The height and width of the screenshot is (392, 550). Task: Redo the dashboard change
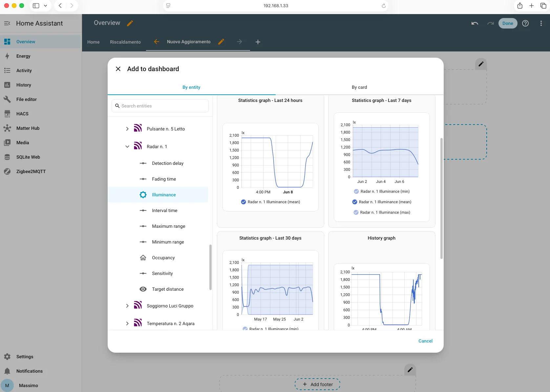[x=491, y=23]
